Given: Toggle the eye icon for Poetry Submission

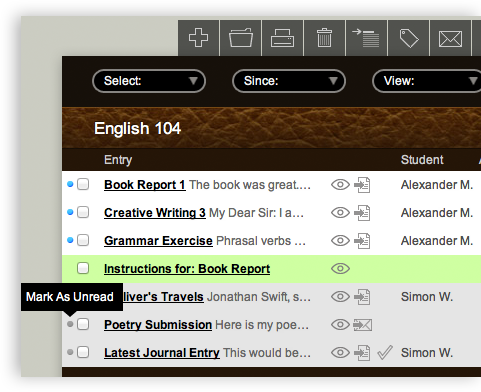Looking at the screenshot, I should point(340,324).
